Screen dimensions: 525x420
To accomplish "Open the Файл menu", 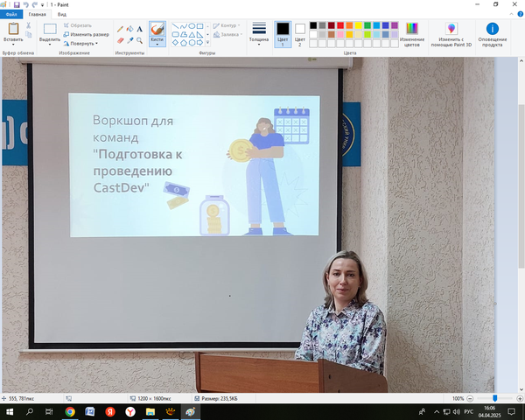I will tap(11, 14).
